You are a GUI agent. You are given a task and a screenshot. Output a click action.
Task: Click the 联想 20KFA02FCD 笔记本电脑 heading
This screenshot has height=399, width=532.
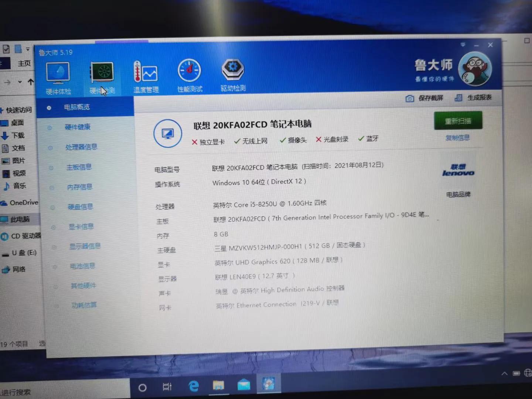coord(252,125)
